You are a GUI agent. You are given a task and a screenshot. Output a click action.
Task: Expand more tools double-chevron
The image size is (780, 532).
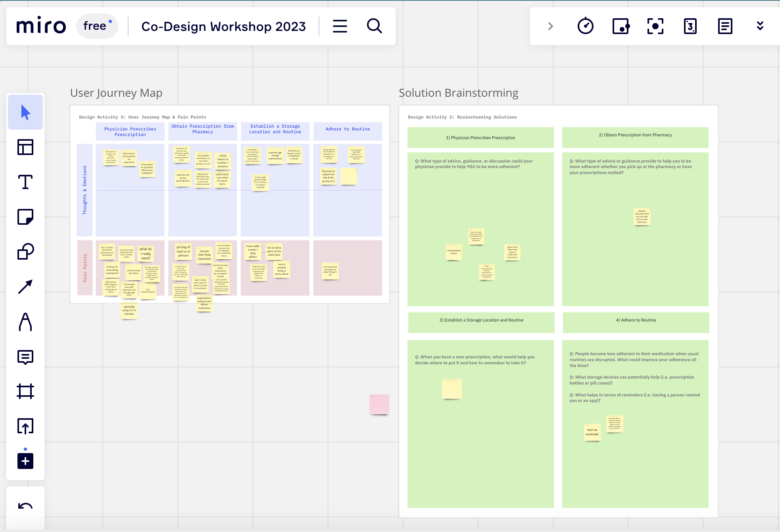point(760,26)
